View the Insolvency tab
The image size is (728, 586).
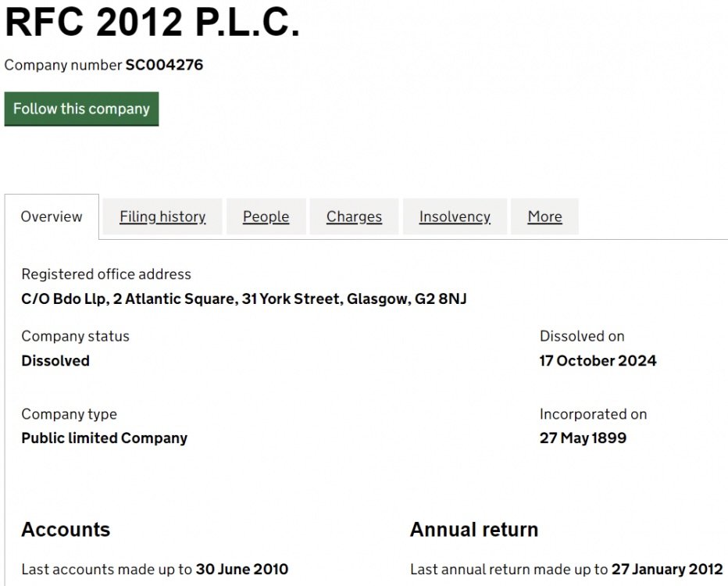point(455,216)
